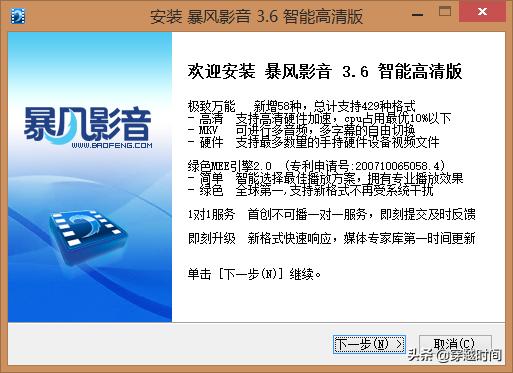The width and height of the screenshot is (513, 373).
Task: Click the window title 安装 暴风影音 3.6 智能高清版
Action: pyautogui.click(x=257, y=16)
